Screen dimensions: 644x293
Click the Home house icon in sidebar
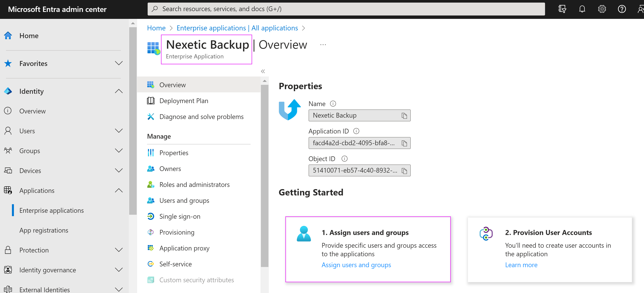8,36
